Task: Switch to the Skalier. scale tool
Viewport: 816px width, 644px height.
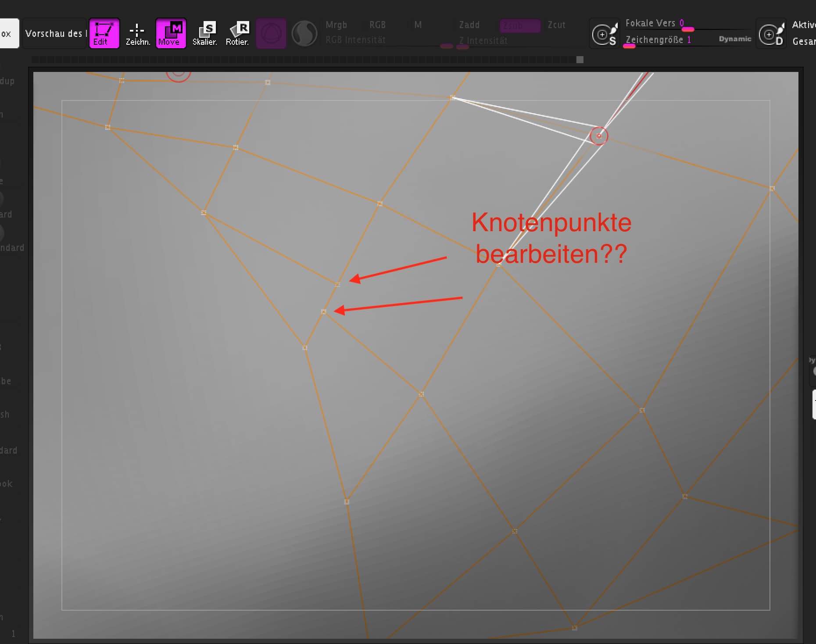Action: 204,33
